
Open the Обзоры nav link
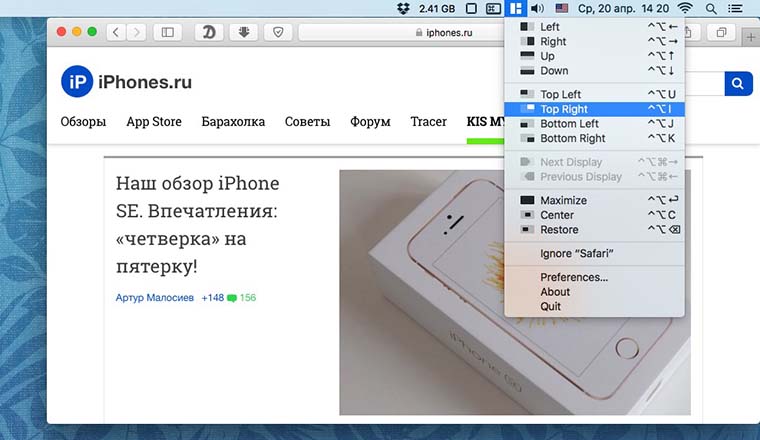83,122
